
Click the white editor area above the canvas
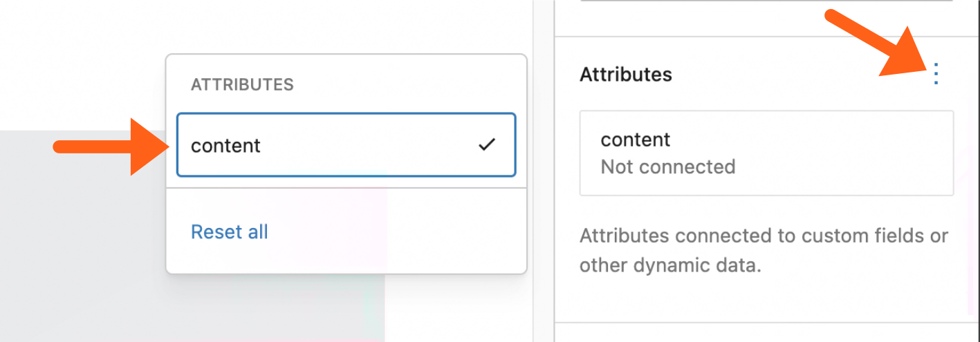pos(83,62)
